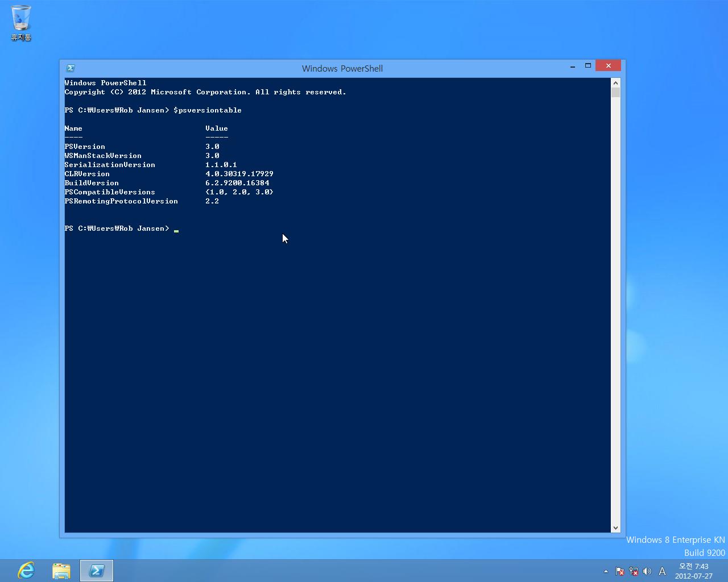The width and height of the screenshot is (728, 582).
Task: Close the Windows PowerShell window
Action: coord(609,66)
